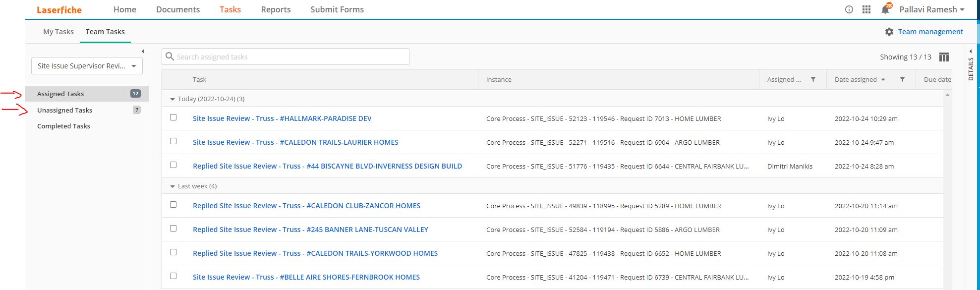The width and height of the screenshot is (980, 290).
Task: Open the Reports menu
Action: 276,9
